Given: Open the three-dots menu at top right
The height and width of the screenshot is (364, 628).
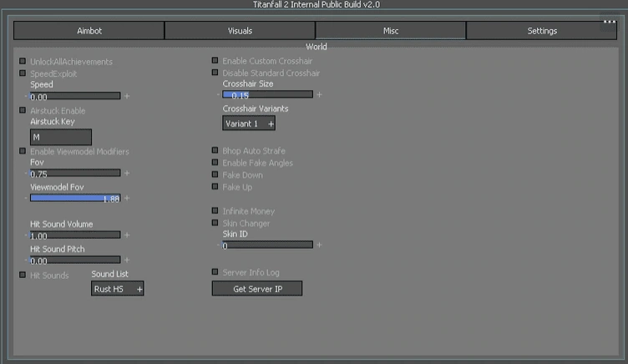Looking at the screenshot, I should coord(609,22).
